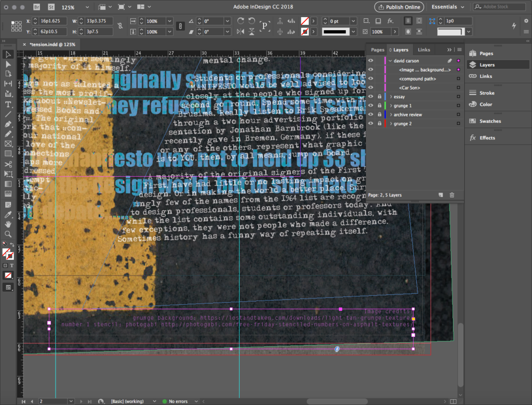Screen dimensions: 532x405
Task: Open Adobe Bridge with Br icon
Action: tap(36, 7)
